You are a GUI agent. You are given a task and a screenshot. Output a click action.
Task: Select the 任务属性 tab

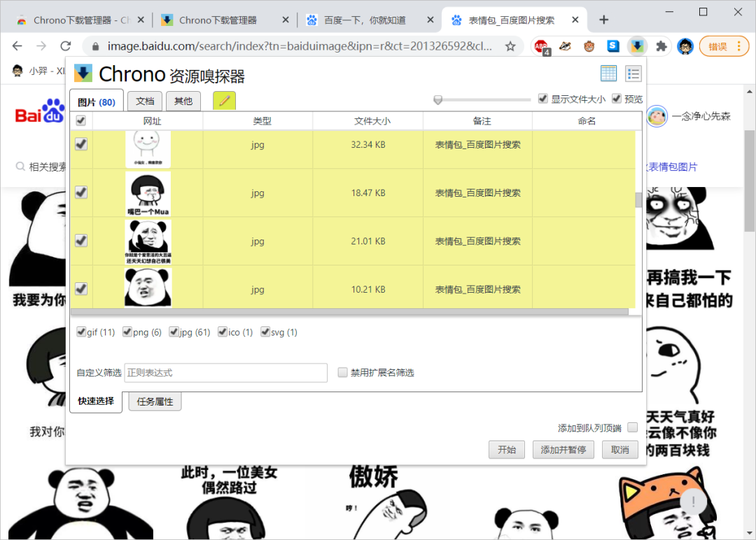point(155,401)
